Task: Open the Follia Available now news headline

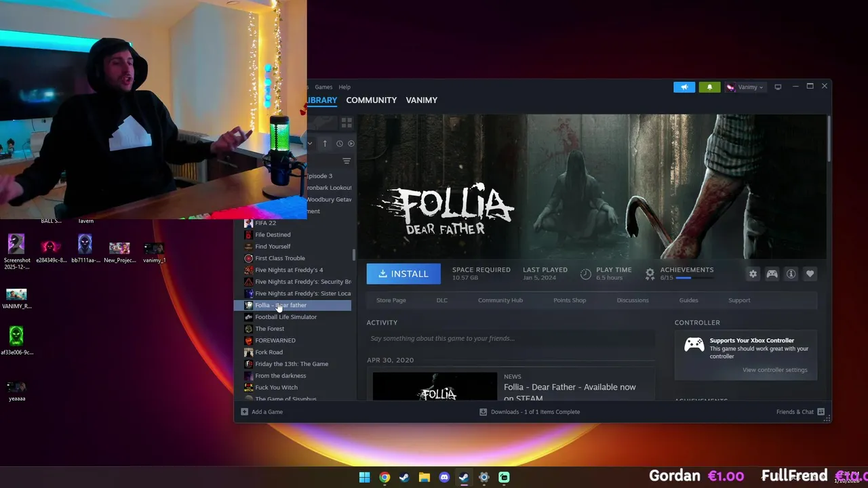Action: point(570,392)
